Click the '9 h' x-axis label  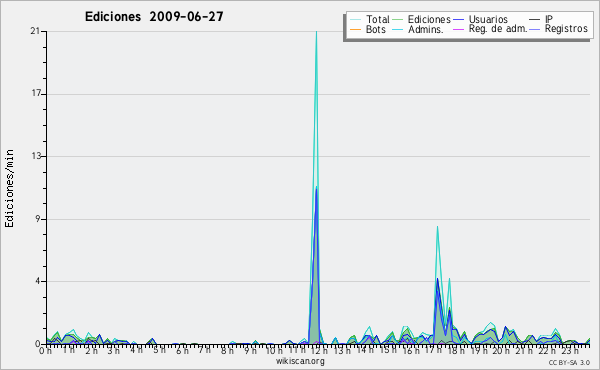(251, 351)
